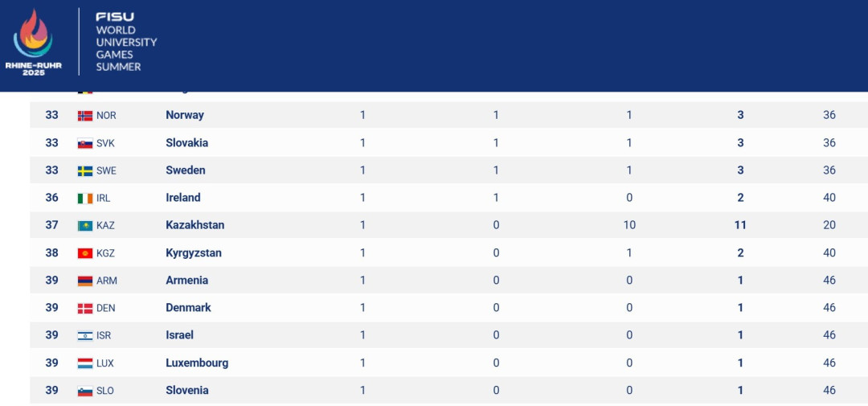868x406 pixels.
Task: Click the Sweden flag icon
Action: tap(85, 170)
